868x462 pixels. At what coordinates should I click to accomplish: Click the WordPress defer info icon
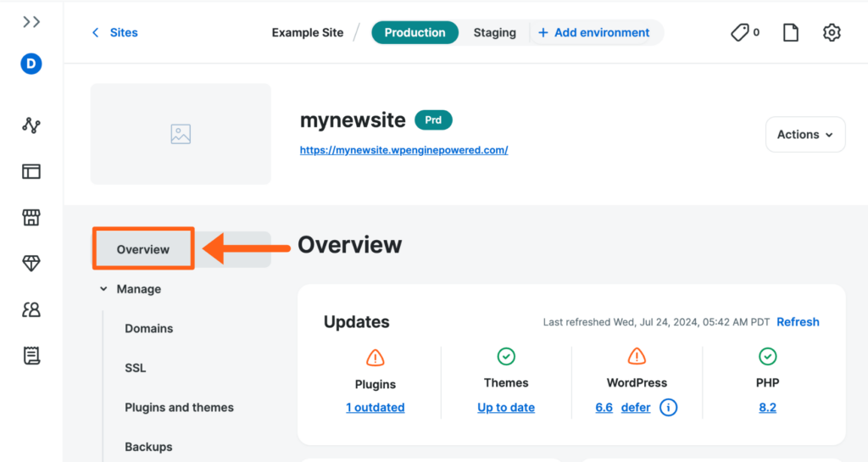pos(668,408)
